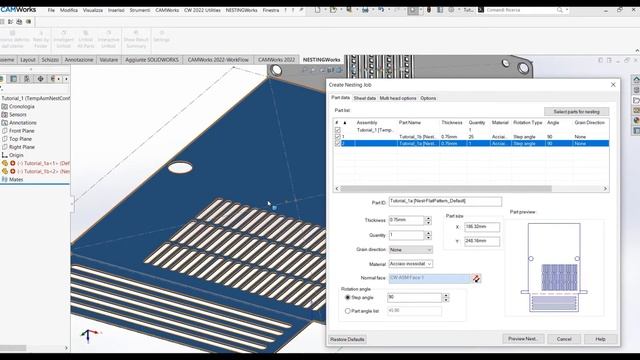Switch to the Sheet data tab
The height and width of the screenshot is (360, 640).
click(364, 98)
